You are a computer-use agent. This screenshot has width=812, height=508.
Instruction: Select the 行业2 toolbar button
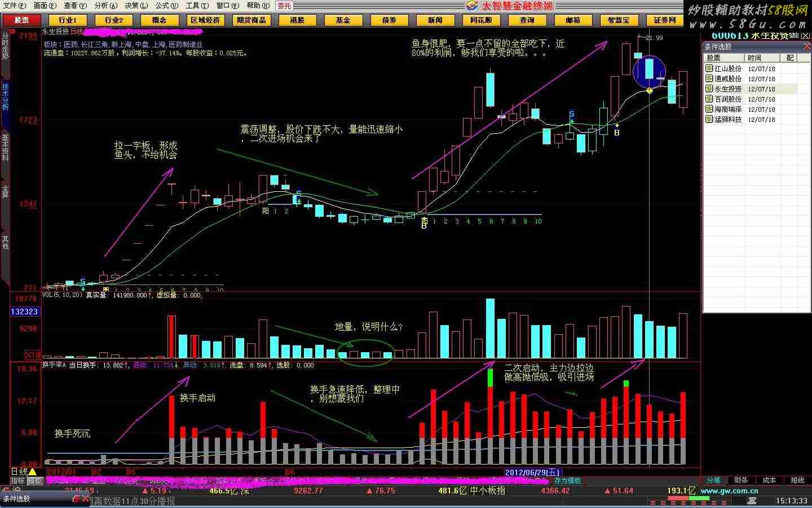click(113, 20)
